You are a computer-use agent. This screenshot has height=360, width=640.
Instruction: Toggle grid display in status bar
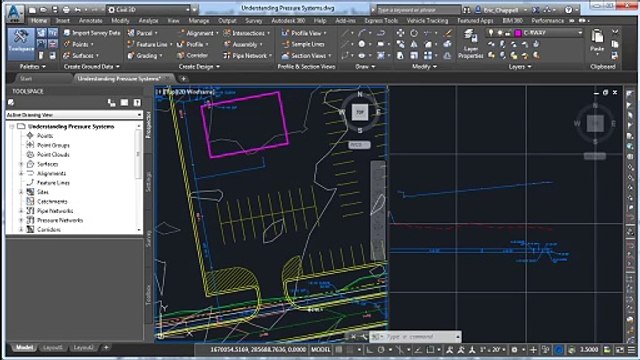(x=339, y=349)
